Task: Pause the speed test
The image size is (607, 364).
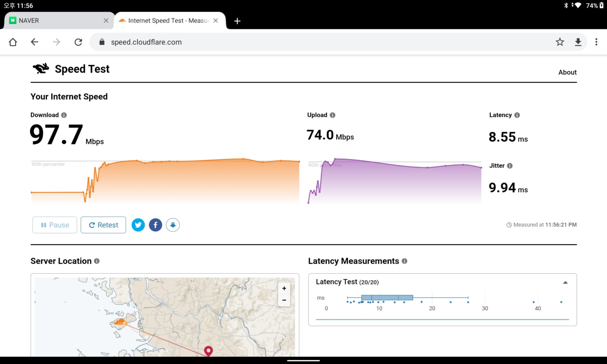Action: coord(55,225)
